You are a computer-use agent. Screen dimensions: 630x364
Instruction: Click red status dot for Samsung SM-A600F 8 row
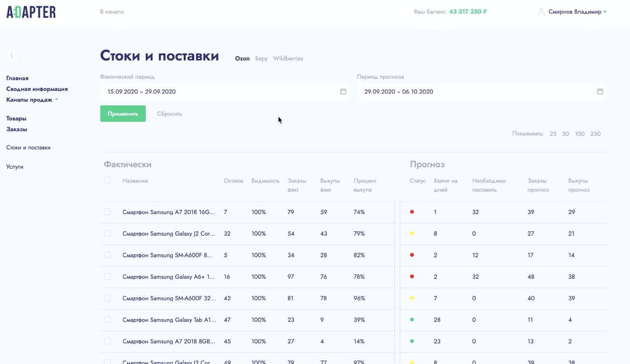(x=412, y=255)
